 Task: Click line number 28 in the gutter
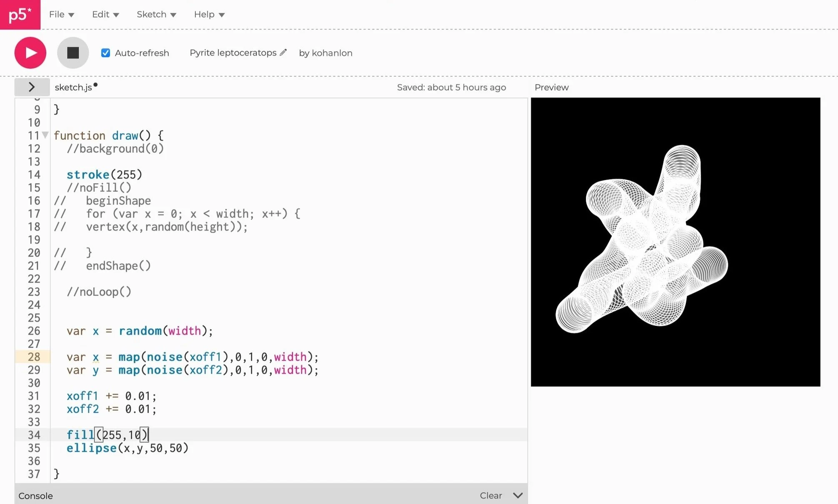click(x=34, y=357)
